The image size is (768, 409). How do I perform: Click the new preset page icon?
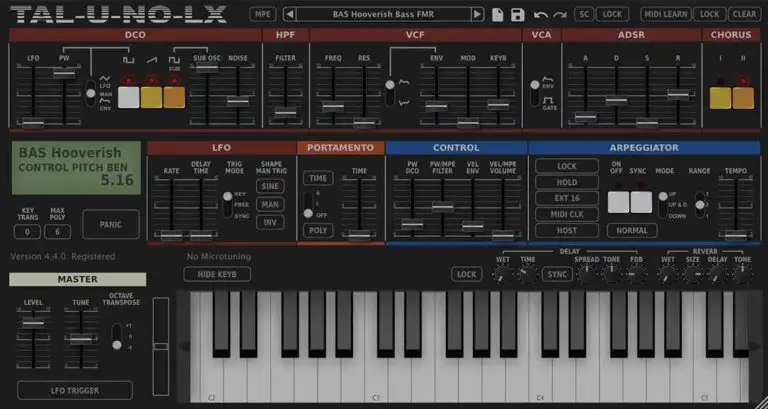pos(498,15)
